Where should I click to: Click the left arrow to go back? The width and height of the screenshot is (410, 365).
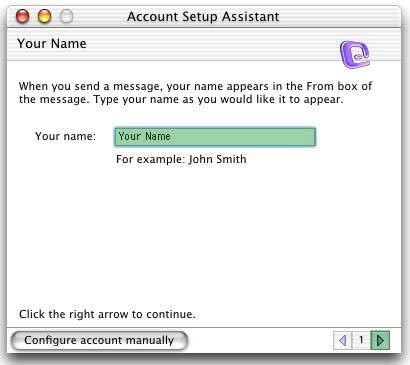coord(342,340)
